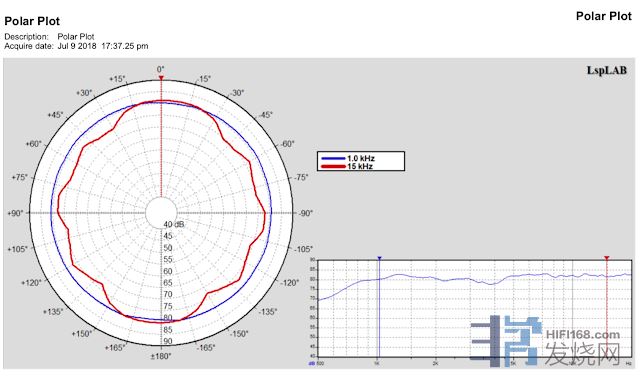Click the 40 dB radial scale label
The image size is (640, 378).
pyautogui.click(x=174, y=225)
